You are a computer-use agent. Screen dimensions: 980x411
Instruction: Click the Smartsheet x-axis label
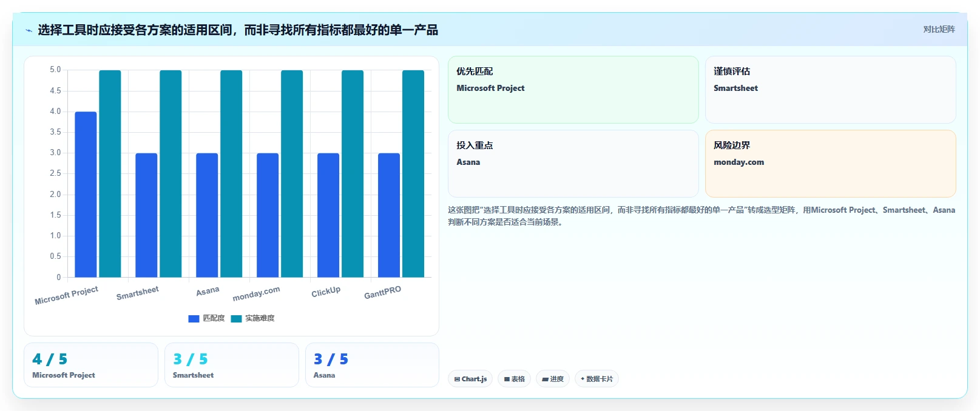(x=138, y=293)
